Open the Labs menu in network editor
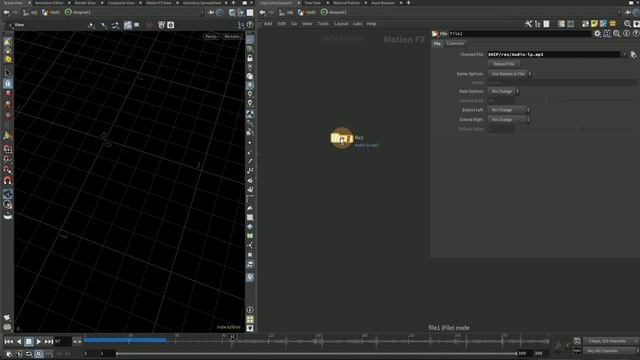This screenshot has height=360, width=640. tap(357, 24)
